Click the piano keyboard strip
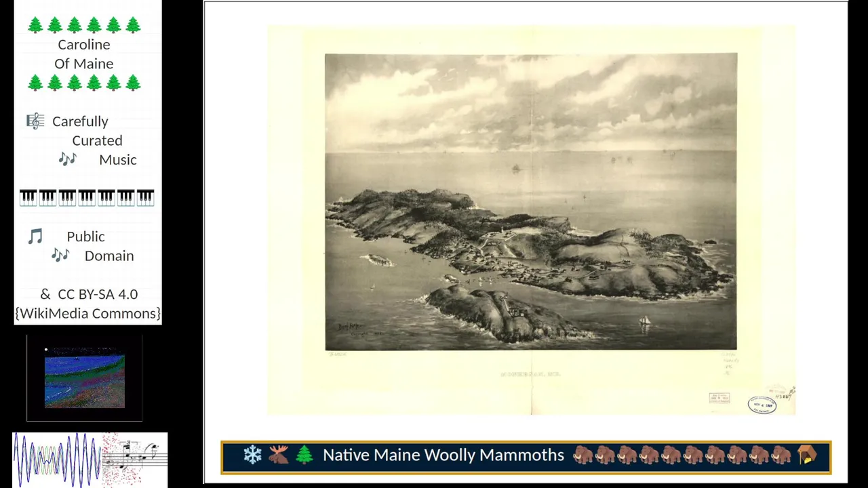868x488 pixels. tap(87, 198)
